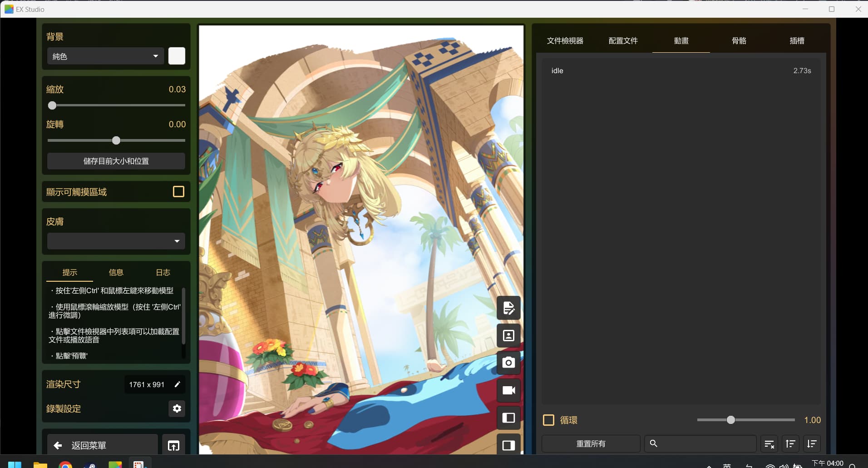Open Chrome from the taskbar
The height and width of the screenshot is (468, 868).
[x=65, y=465]
